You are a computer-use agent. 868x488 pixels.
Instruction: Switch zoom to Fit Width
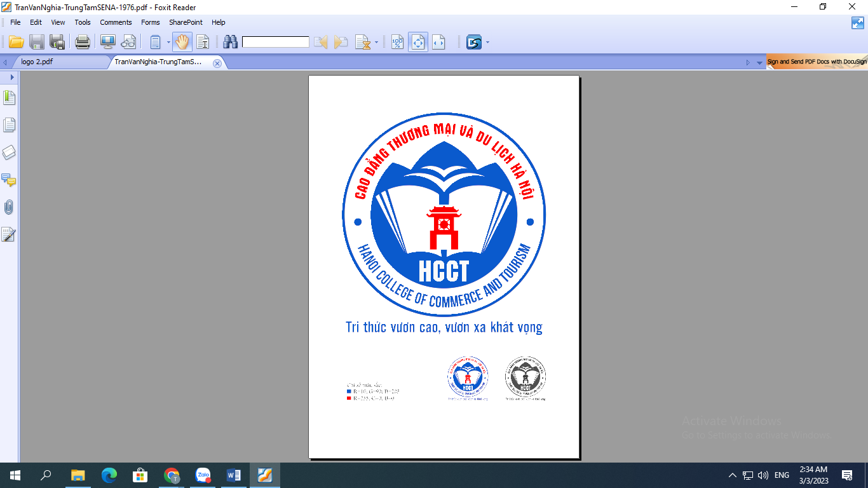click(x=438, y=43)
